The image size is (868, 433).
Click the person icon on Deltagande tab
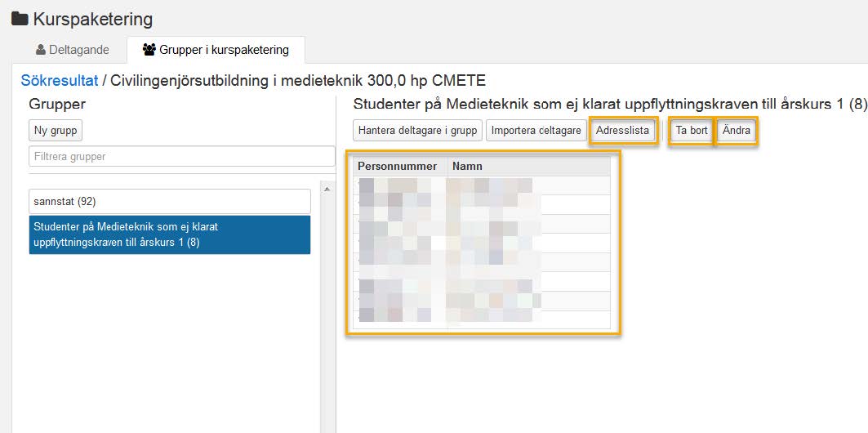tap(40, 50)
